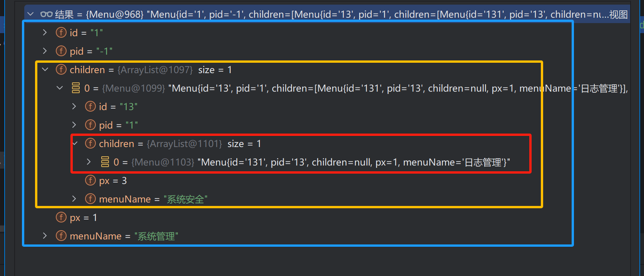The height and width of the screenshot is (276, 644).
Task: Click the field icon next to pid = "-1"
Action: point(61,51)
